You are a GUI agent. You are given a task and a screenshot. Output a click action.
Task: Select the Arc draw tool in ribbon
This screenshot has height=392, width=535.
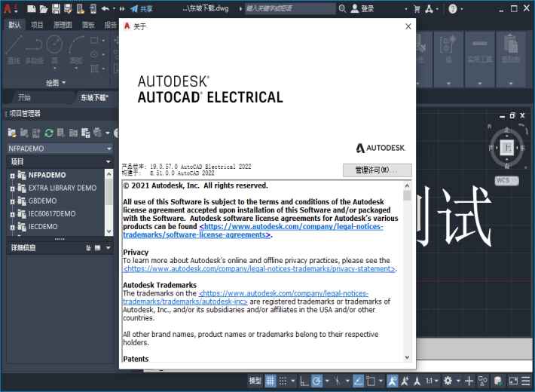[x=76, y=50]
